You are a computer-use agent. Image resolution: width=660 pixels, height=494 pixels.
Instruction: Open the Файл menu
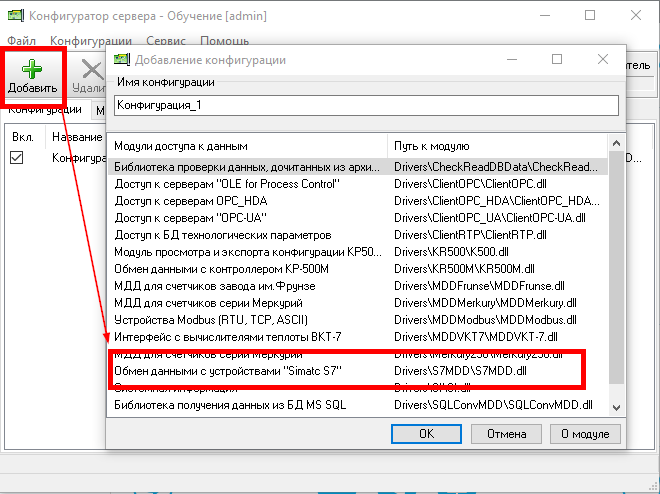(21, 41)
